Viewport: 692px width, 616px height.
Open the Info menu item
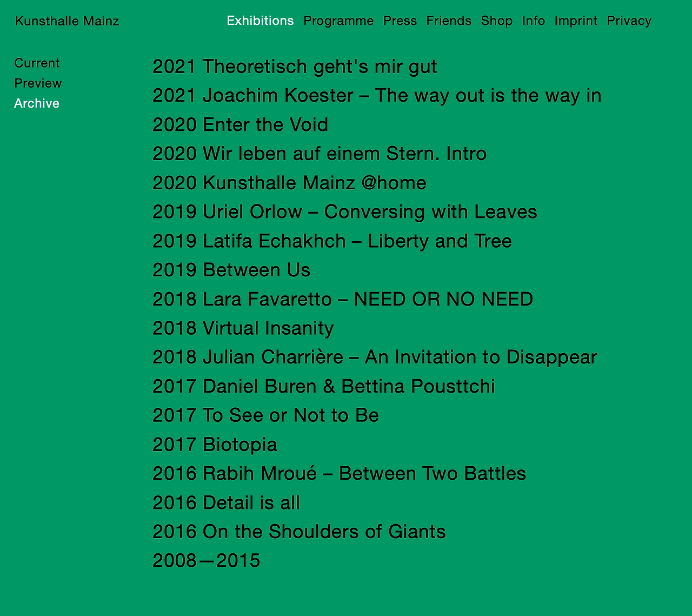[534, 21]
